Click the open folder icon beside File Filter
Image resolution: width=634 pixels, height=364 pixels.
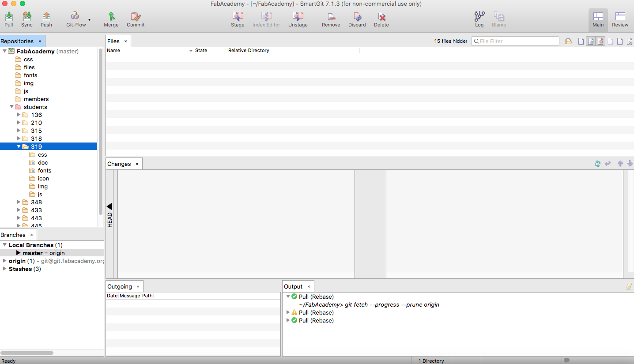click(568, 41)
